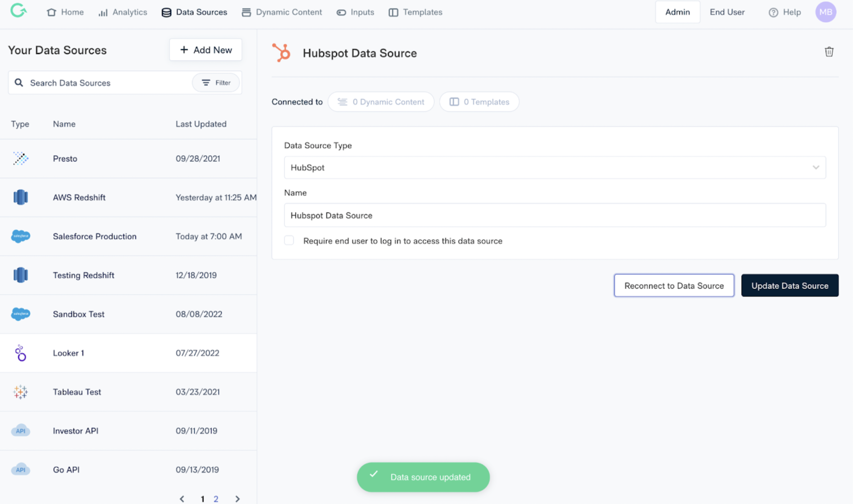Click date 09/28/2021 in Presto row
Viewport: 853px width, 504px height.
pyautogui.click(x=198, y=159)
